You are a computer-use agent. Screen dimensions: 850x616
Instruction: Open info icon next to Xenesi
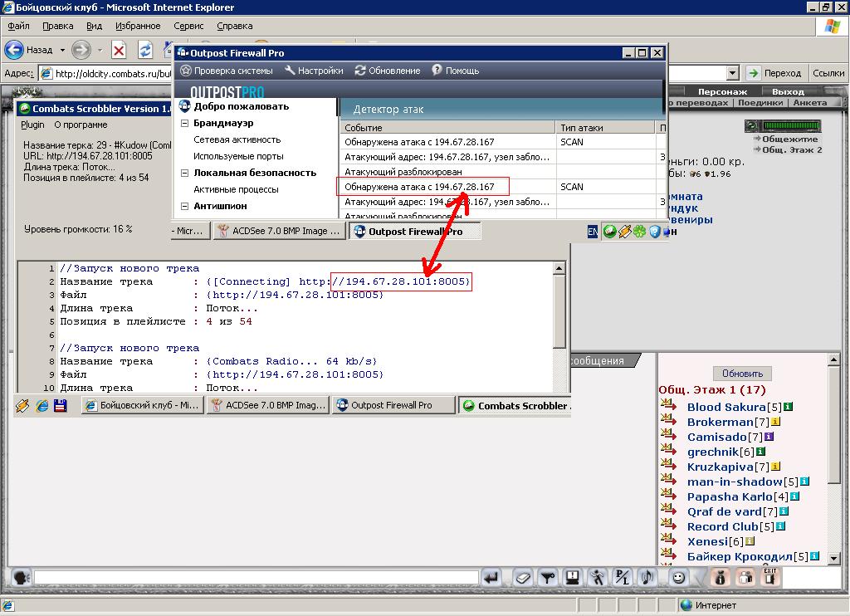[750, 541]
